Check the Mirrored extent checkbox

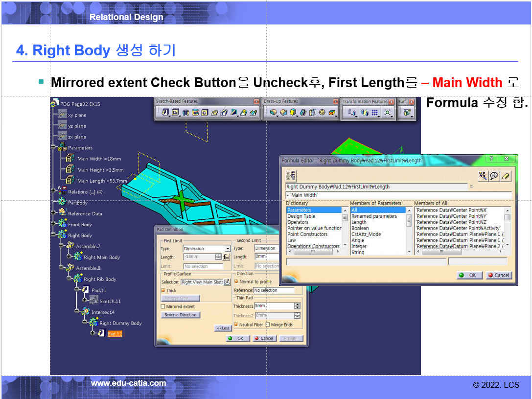click(163, 306)
